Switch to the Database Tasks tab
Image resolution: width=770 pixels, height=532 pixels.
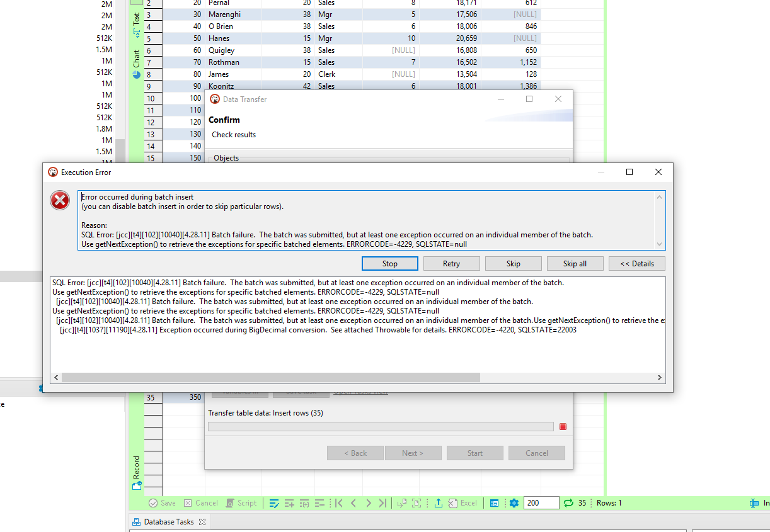pos(169,521)
